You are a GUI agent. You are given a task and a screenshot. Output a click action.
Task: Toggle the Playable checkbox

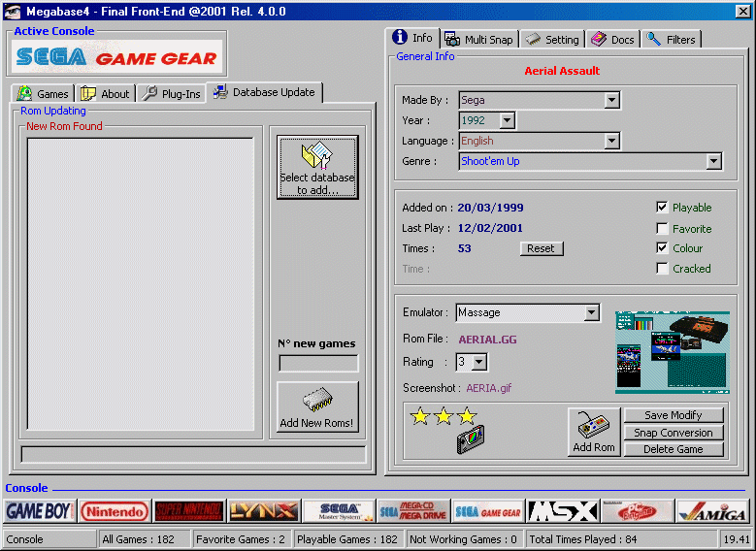pyautogui.click(x=663, y=208)
